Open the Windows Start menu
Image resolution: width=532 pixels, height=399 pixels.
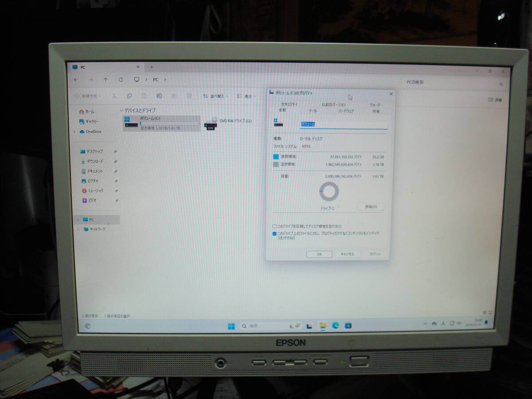coord(231,326)
